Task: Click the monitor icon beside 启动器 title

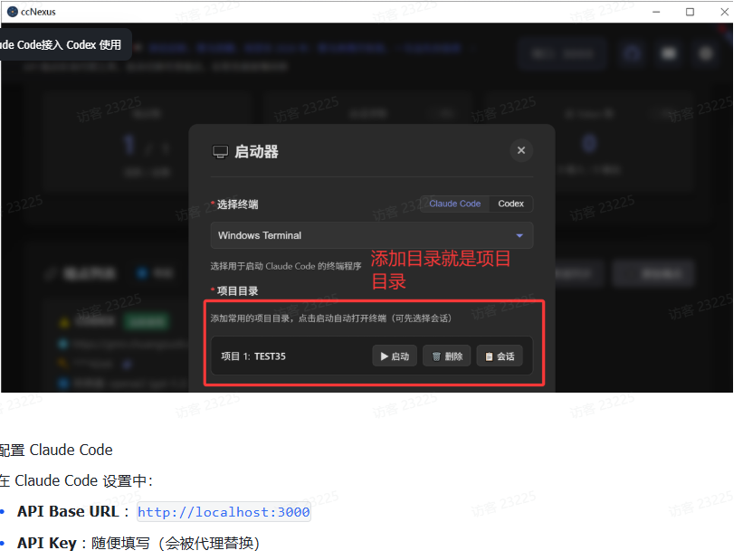Action: point(220,152)
